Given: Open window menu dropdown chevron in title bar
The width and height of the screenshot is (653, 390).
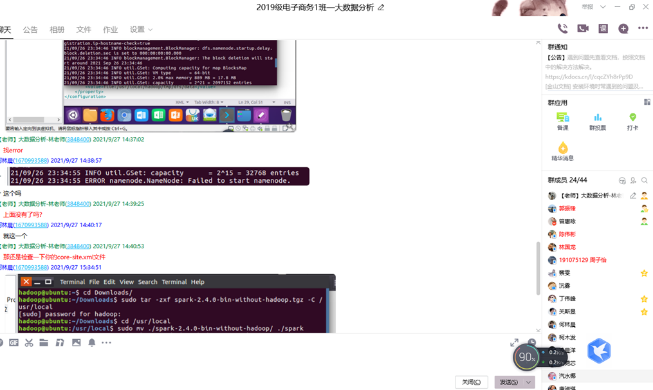Looking at the screenshot, I should pyautogui.click(x=603, y=7).
